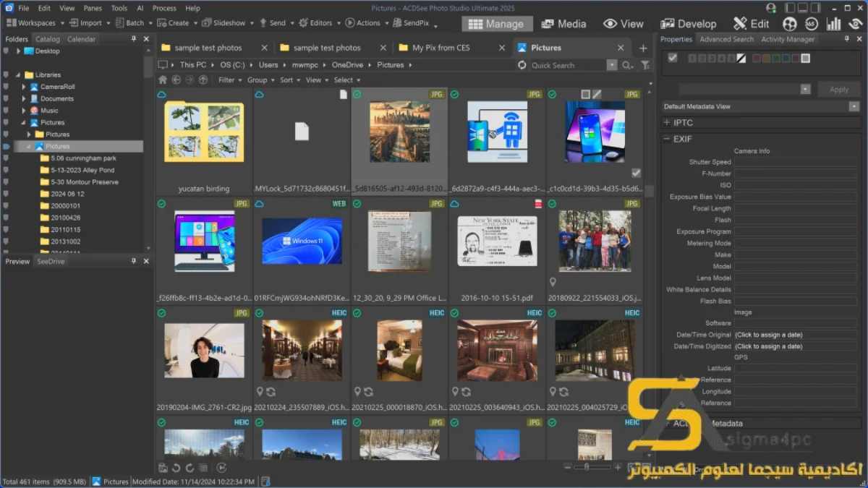The width and height of the screenshot is (868, 488).
Task: Click the add-to-image-basket icon in bottom toolbar
Action: [163, 468]
